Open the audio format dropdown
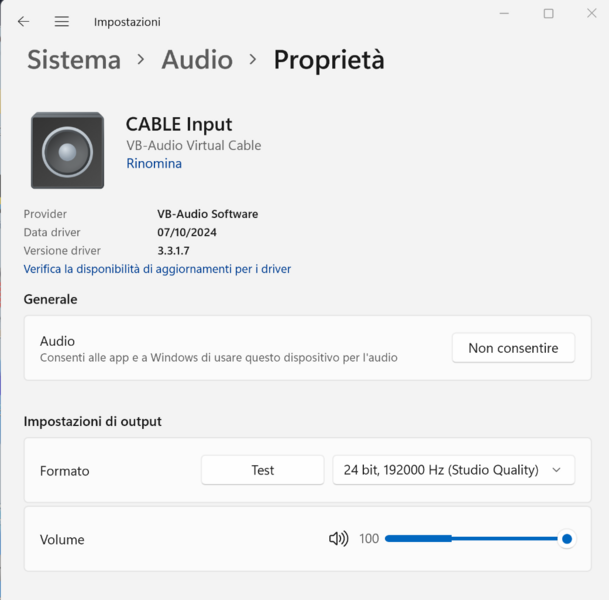Screen dimensions: 609x600 click(453, 470)
